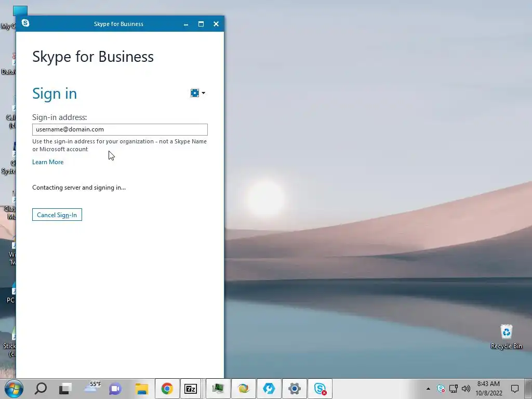Open the volume speaker tray icon
Image resolution: width=532 pixels, height=399 pixels.
tap(466, 389)
